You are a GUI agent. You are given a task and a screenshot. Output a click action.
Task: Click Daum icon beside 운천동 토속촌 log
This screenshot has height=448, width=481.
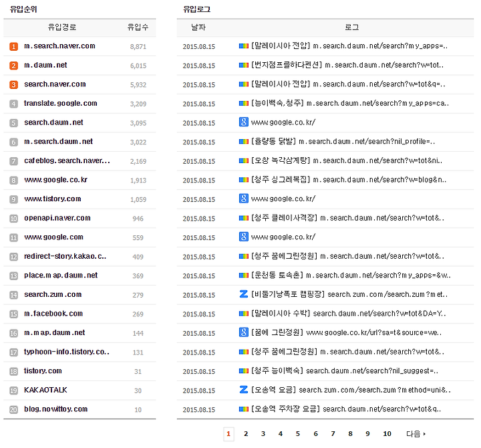click(244, 275)
